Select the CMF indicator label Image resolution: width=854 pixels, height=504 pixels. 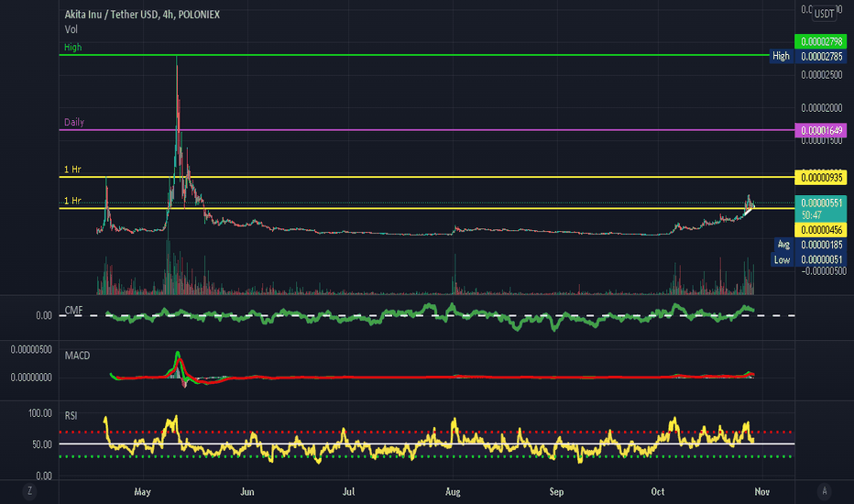[73, 311]
